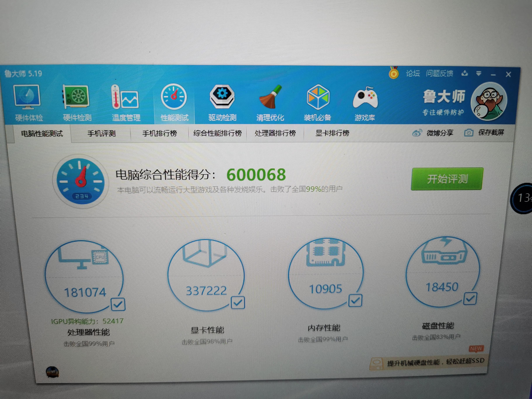This screenshot has height=399, width=532.
Task: Close the 鲁大师 window
Action: [508, 75]
